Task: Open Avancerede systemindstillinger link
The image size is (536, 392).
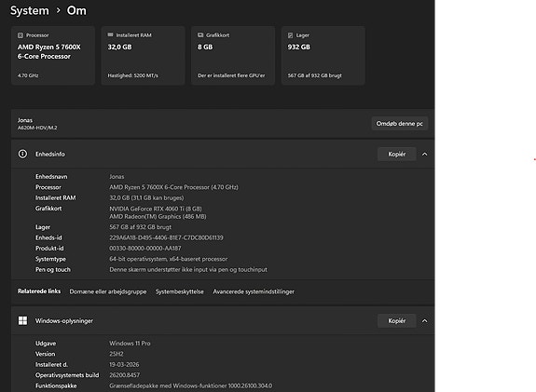Action: pyautogui.click(x=254, y=291)
